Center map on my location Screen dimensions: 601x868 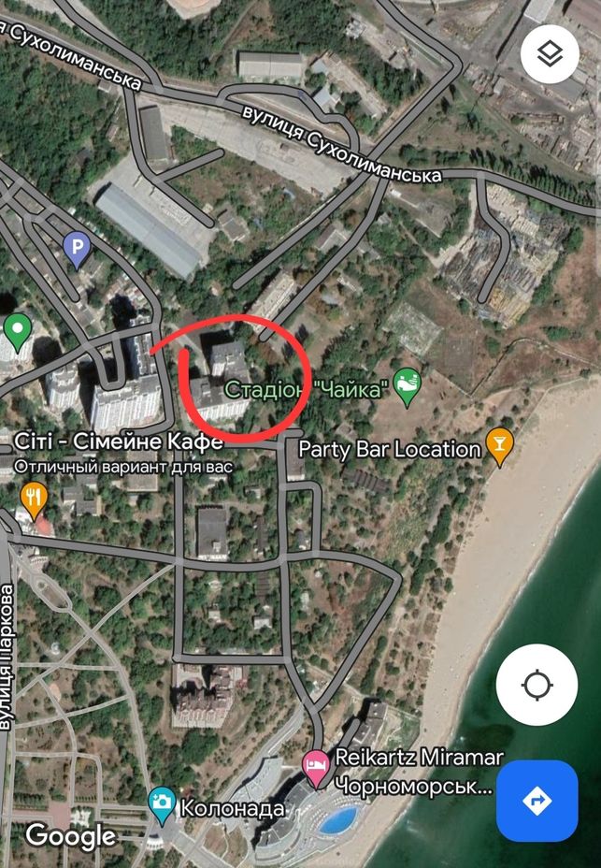point(537,685)
